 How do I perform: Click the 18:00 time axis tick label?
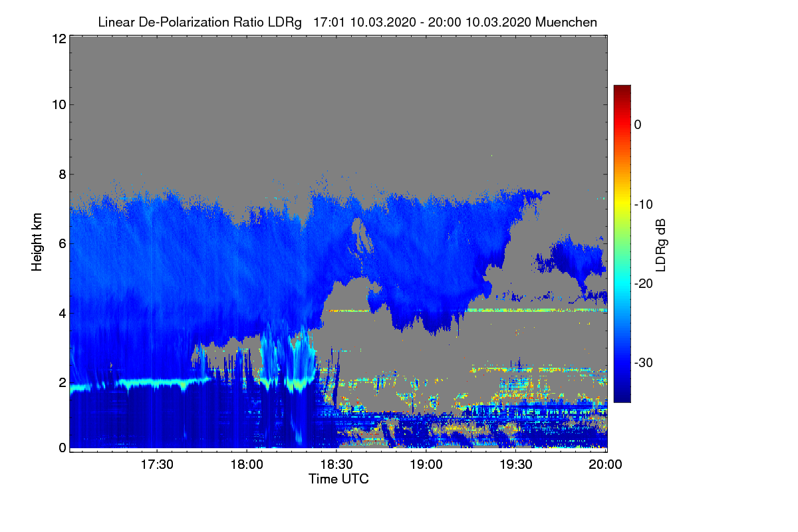tap(247, 465)
